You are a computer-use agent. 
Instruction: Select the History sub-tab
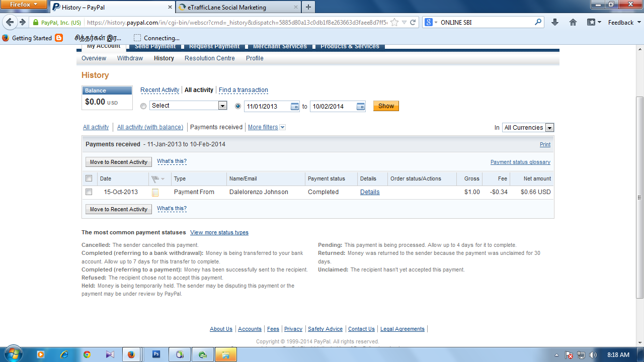click(x=164, y=58)
